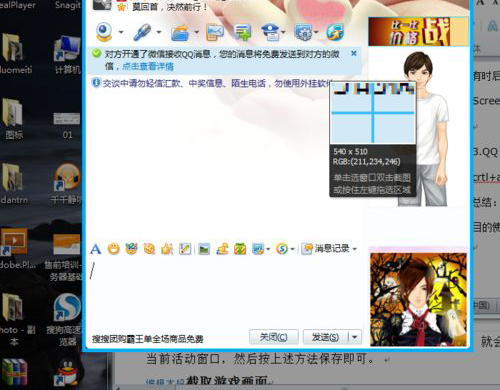Launch 千千静听 from desktop
Screen dimensions: 500x390
[x=67, y=183]
